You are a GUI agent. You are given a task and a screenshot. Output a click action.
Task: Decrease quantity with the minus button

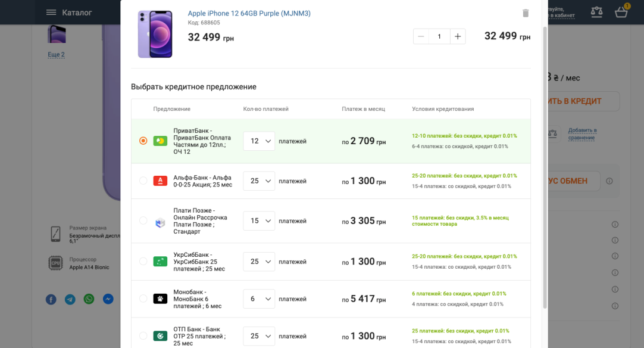click(421, 36)
